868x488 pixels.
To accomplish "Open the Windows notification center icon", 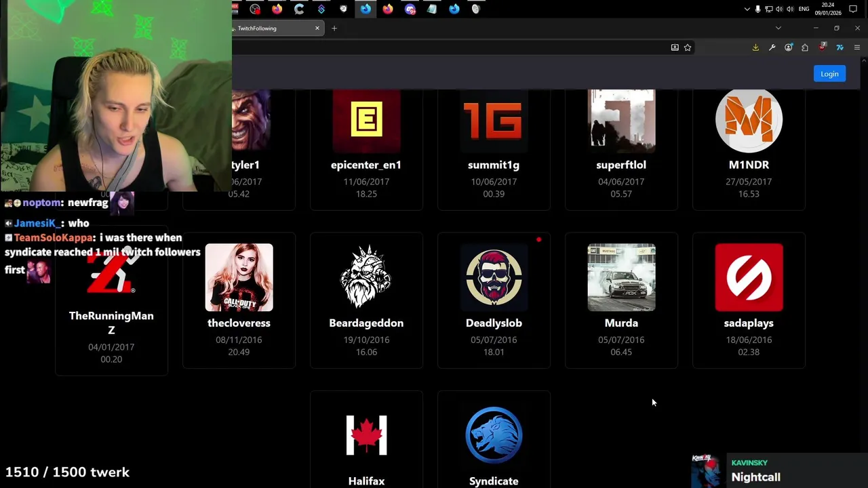I will pos(853,9).
